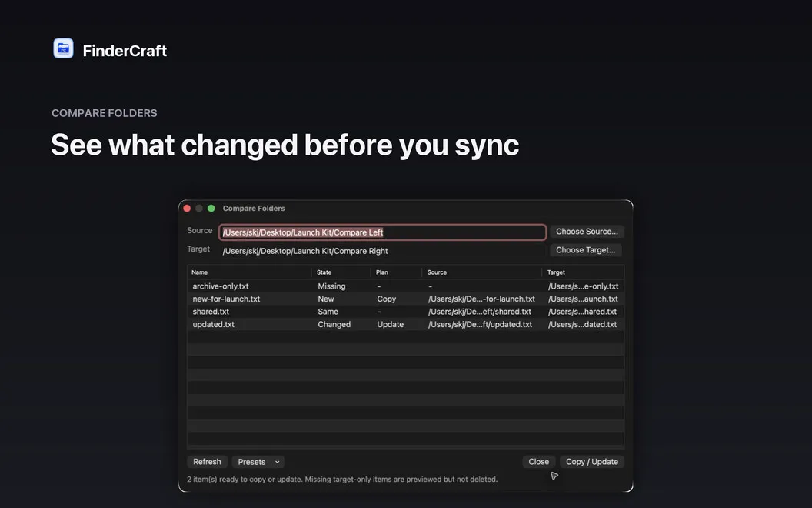
Task: Click the Target path field
Action: coord(383,251)
